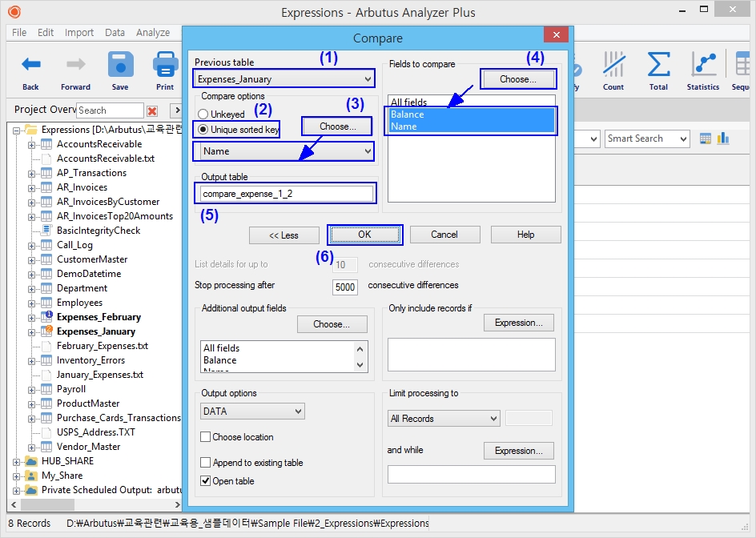The height and width of the screenshot is (538, 756).
Task: Click Choose under Fields to compare
Action: pyautogui.click(x=518, y=79)
